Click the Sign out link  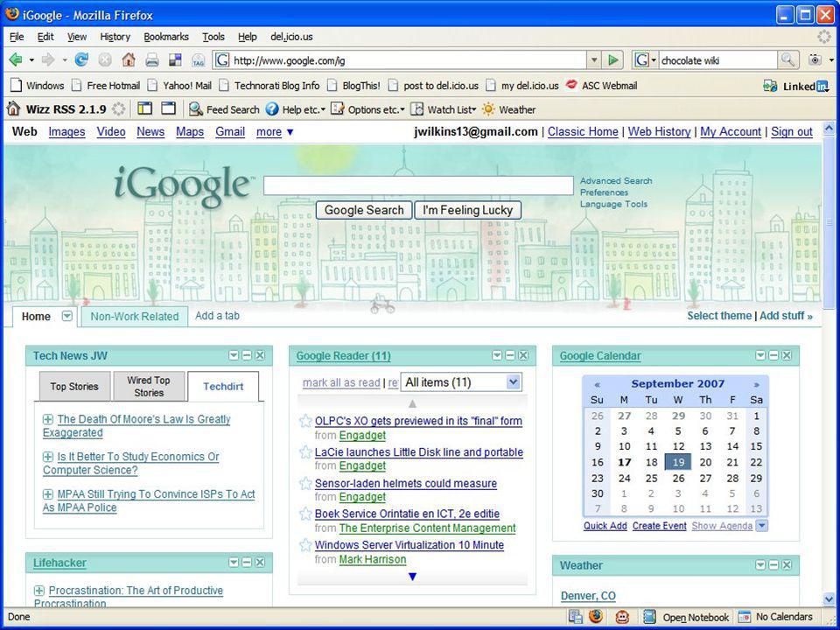(x=792, y=132)
